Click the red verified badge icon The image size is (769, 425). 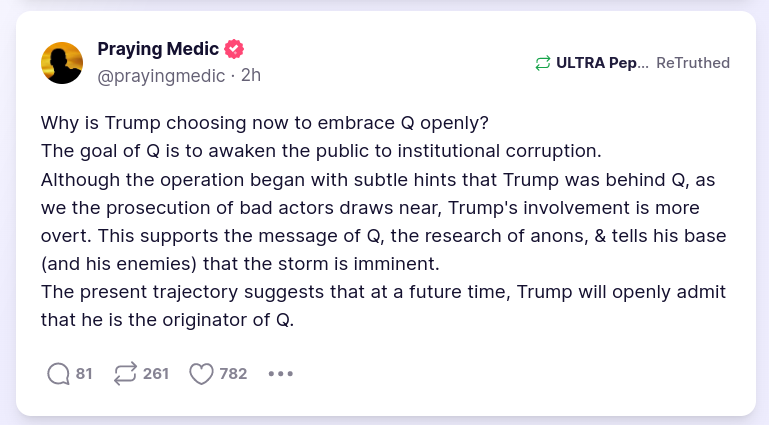[x=235, y=48]
